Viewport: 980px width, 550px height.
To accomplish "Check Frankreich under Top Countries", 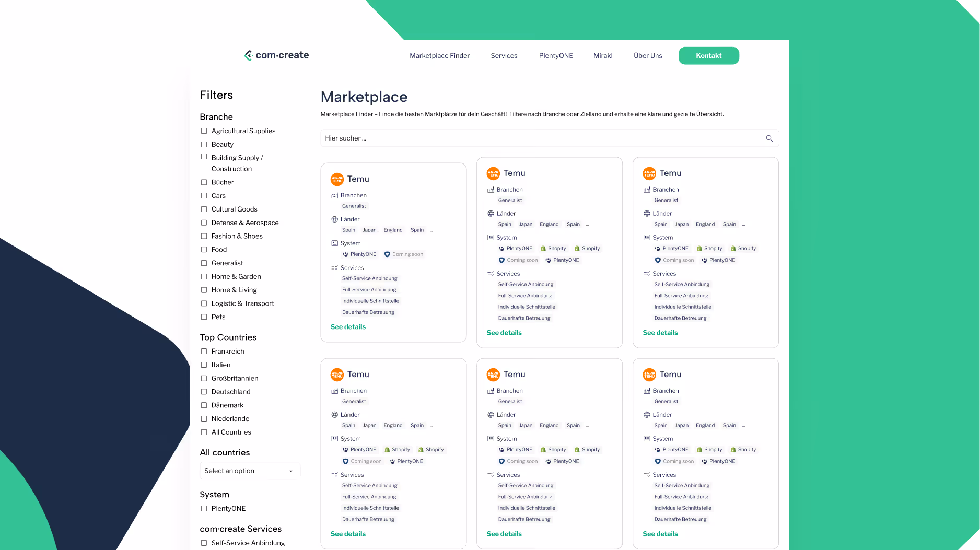I will click(204, 352).
